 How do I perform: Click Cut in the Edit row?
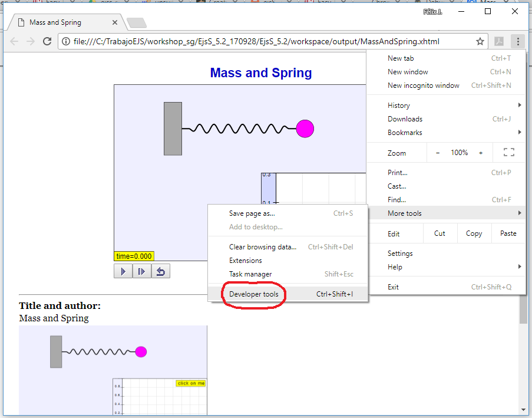[x=440, y=233]
